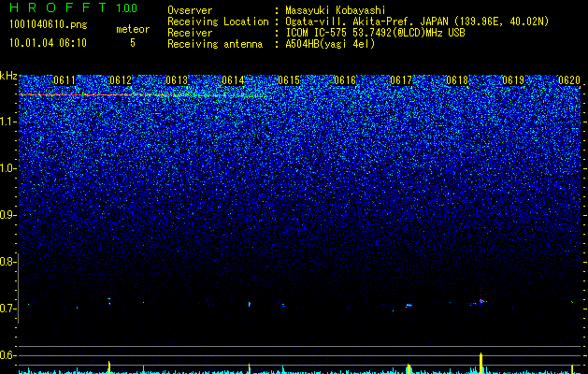Viewport: 588px width, 374px height.
Task: Click the 0.6 kHz axis label
Action: point(8,355)
